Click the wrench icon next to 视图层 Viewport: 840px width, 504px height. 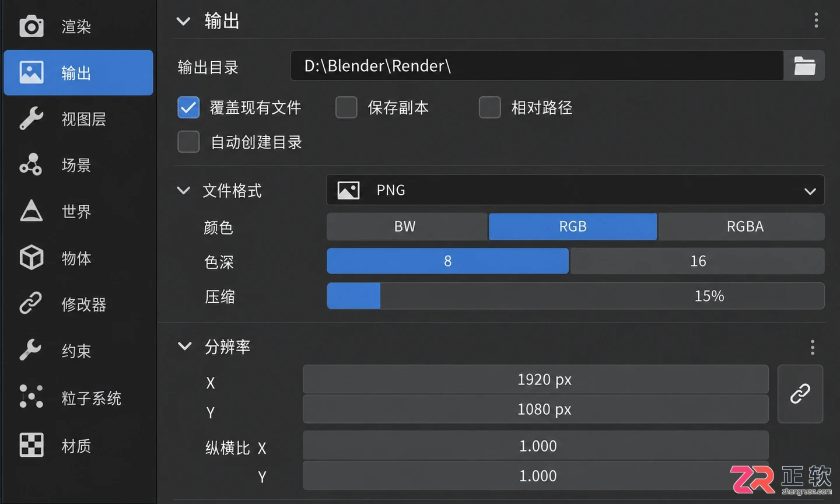[32, 118]
